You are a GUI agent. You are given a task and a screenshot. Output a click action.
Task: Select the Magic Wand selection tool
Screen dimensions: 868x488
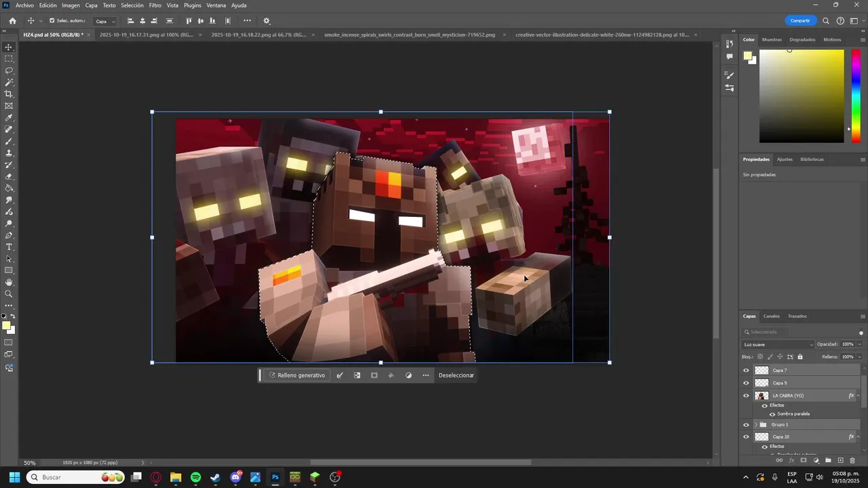pyautogui.click(x=9, y=82)
